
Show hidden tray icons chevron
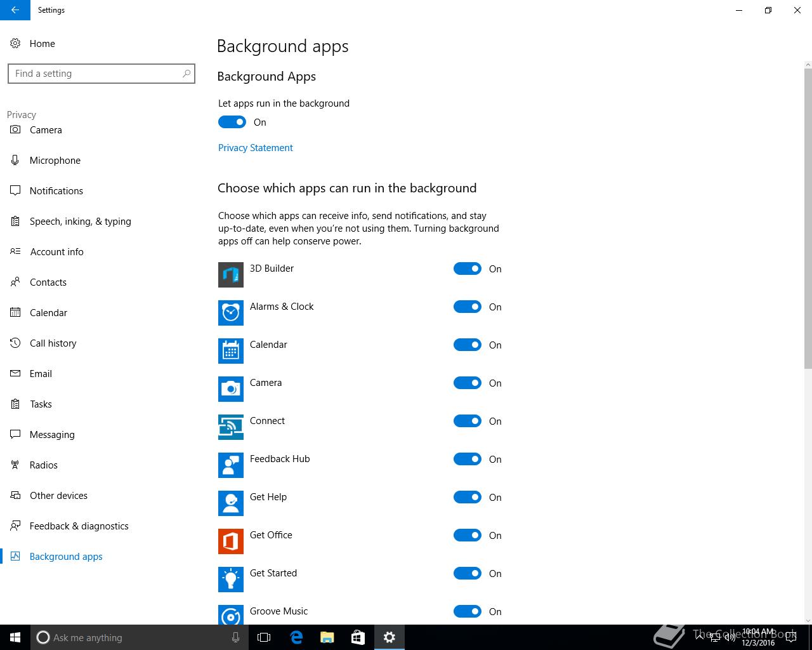click(700, 637)
